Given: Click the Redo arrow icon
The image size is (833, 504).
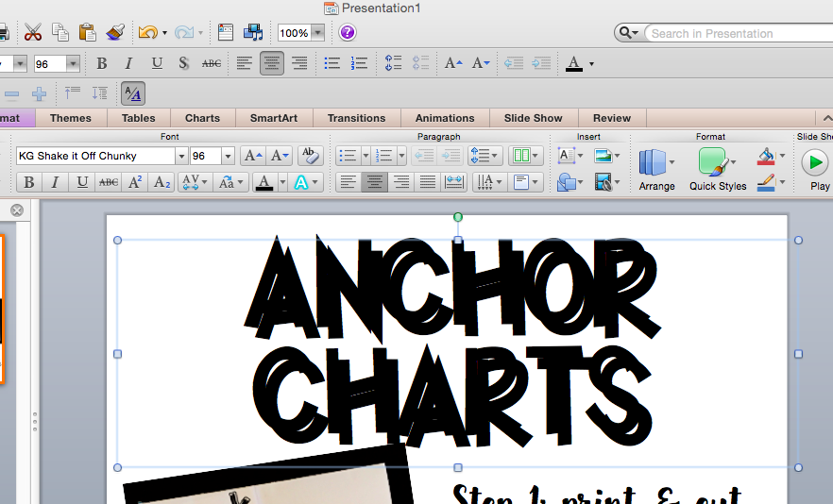Looking at the screenshot, I should [184, 32].
